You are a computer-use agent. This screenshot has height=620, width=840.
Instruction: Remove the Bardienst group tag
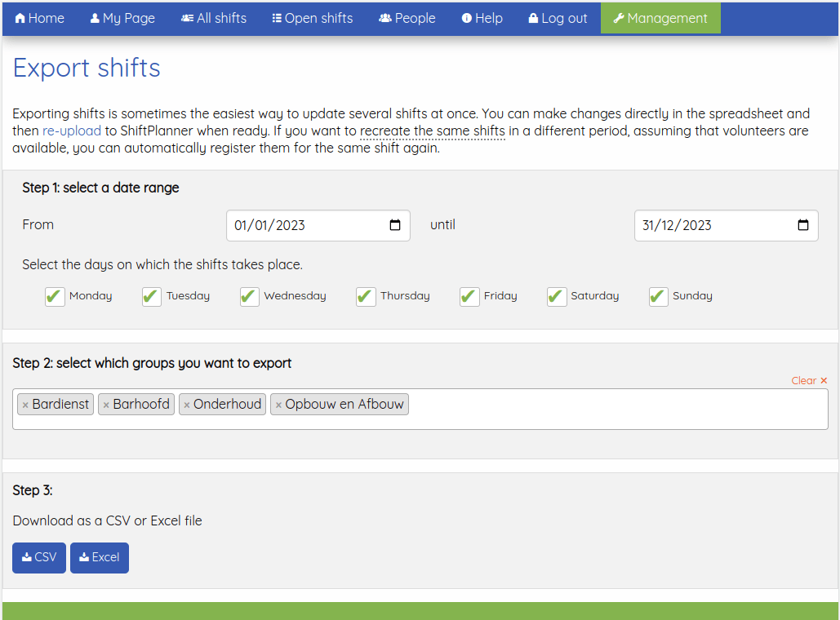pyautogui.click(x=24, y=404)
